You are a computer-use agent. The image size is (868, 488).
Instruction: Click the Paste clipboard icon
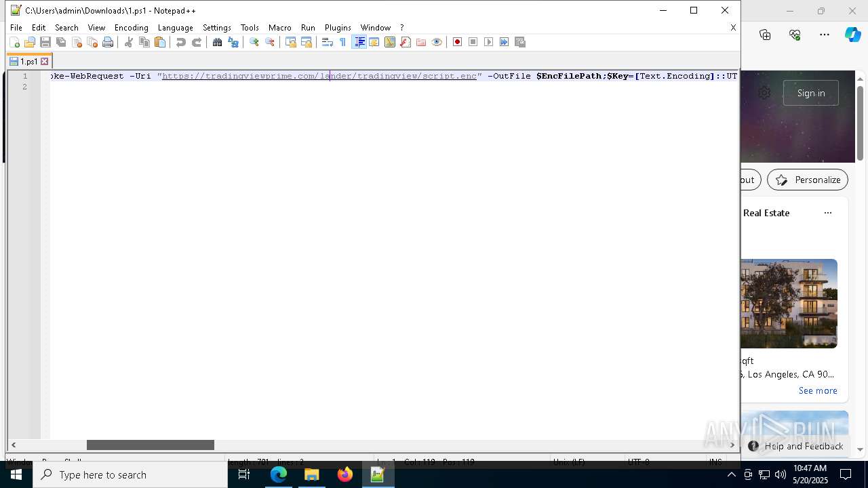pos(160,42)
